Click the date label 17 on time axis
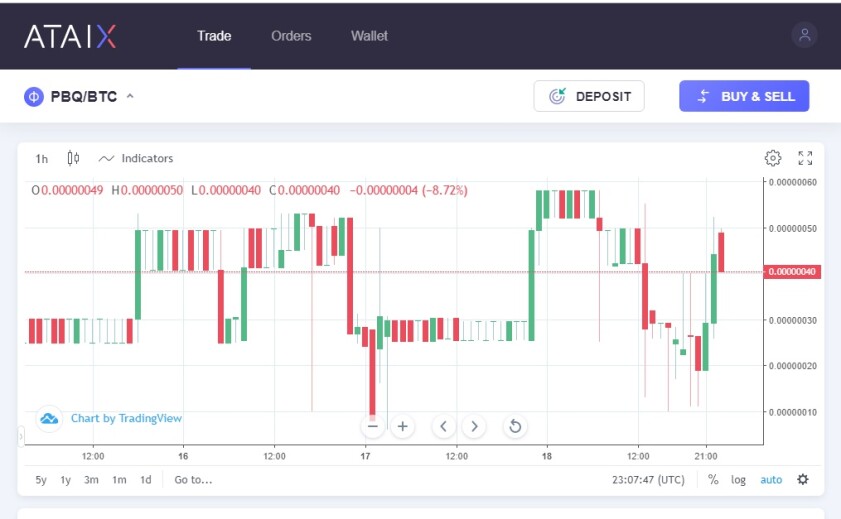 click(365, 456)
